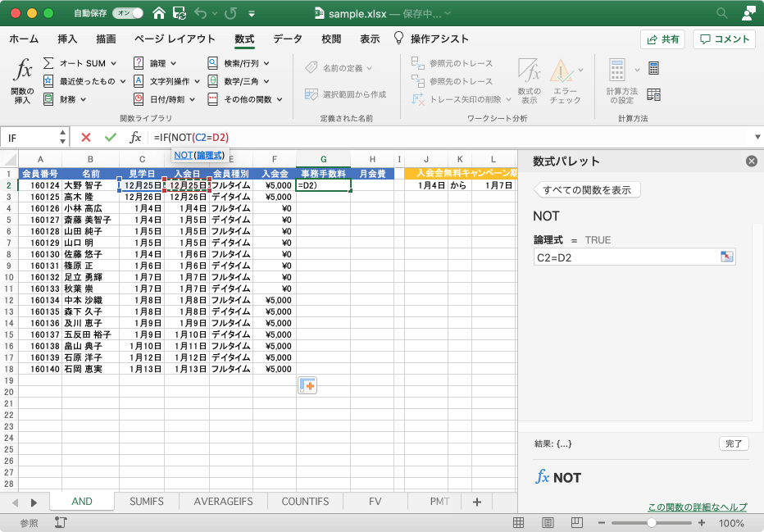This screenshot has height=532, width=764.
Task: Click the account share person icon
Action: 748,13
